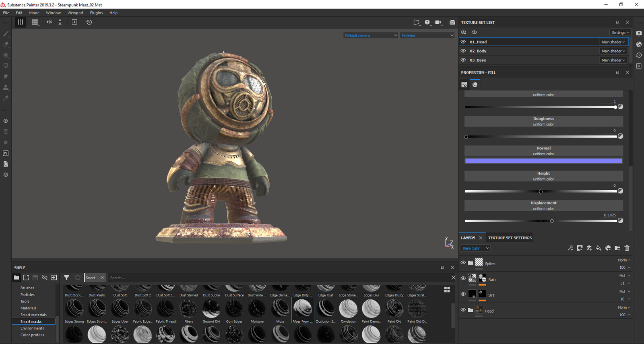Image resolution: width=644 pixels, height=344 pixels.
Task: Select the Polygon Fill tool
Action: point(6,66)
